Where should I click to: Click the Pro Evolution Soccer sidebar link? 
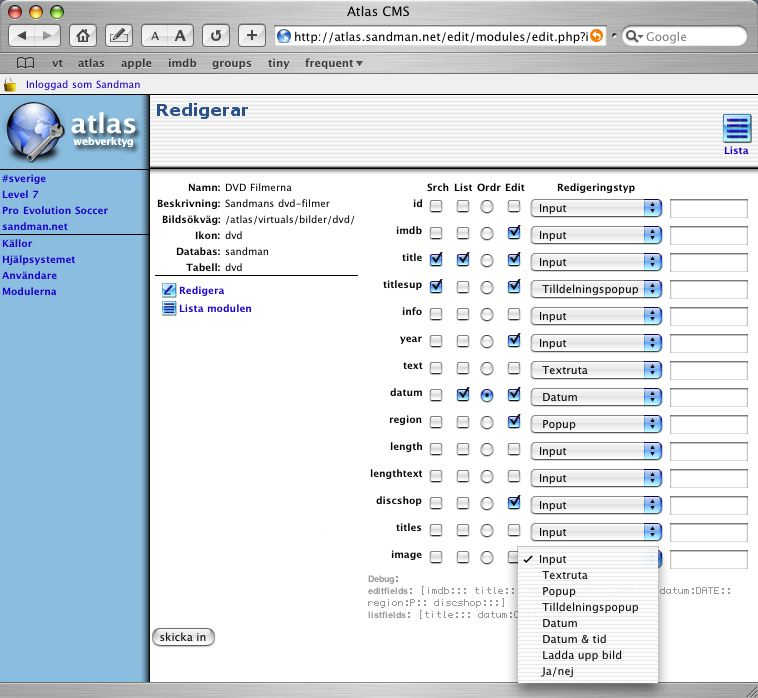55,211
